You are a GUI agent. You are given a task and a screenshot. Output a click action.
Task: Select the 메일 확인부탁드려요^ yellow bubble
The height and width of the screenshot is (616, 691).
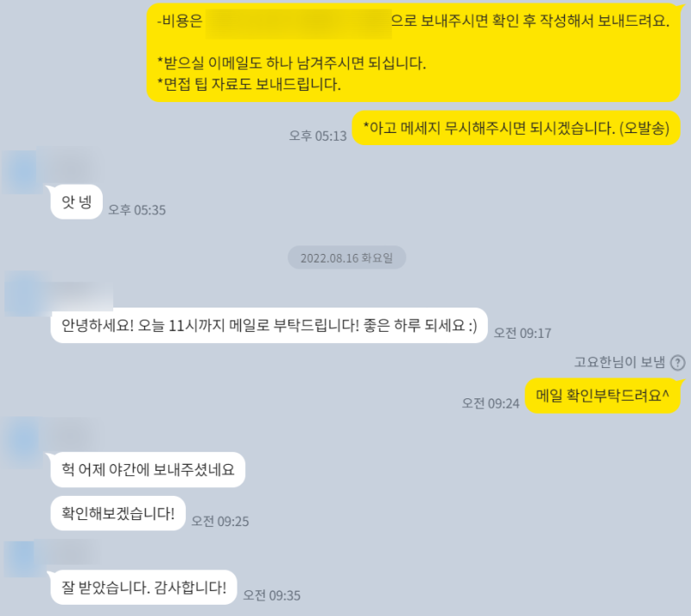tap(602, 396)
